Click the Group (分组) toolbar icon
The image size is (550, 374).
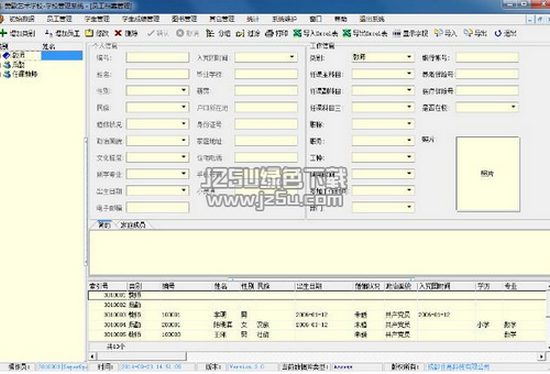click(210, 33)
